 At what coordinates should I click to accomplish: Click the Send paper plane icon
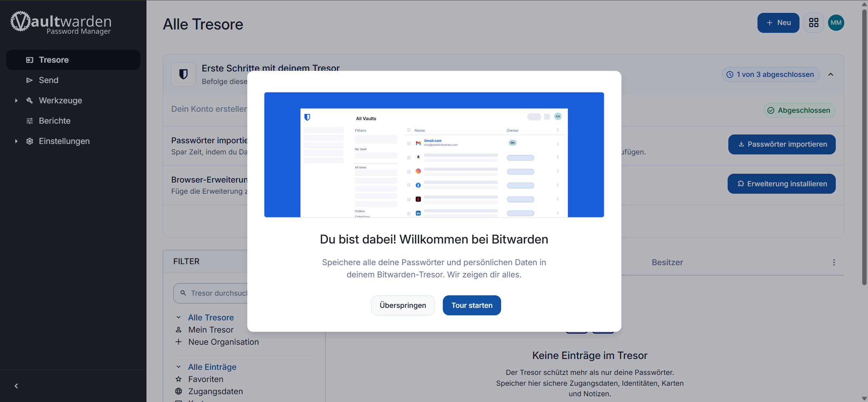(x=30, y=80)
